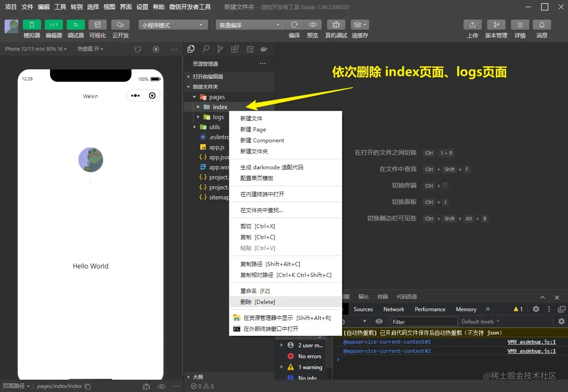Viewport: 568px width, 392px height.
Task: Toggle the 模拟器 simulator panel button
Action: click(x=31, y=25)
